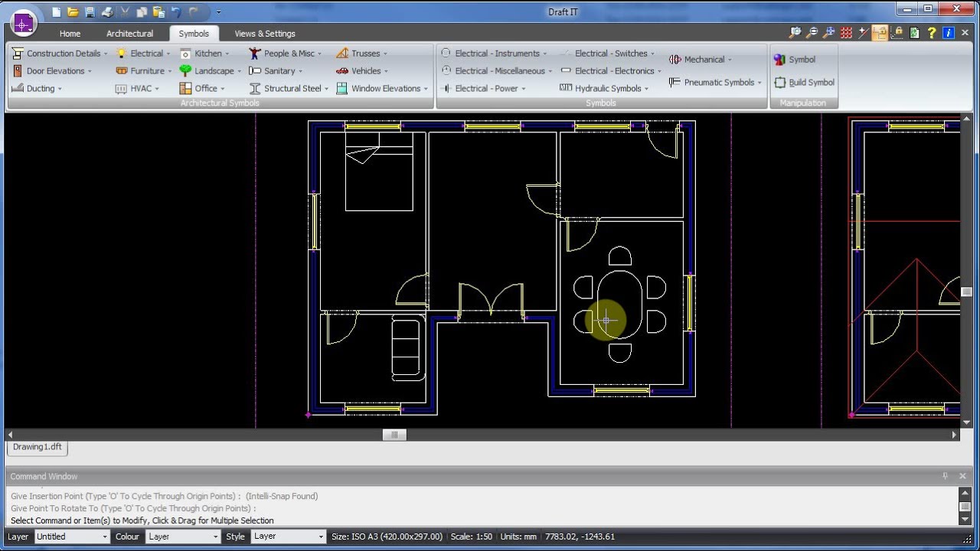Select the Structural Steel symbols icon
The width and height of the screenshot is (980, 551).
[x=292, y=88]
